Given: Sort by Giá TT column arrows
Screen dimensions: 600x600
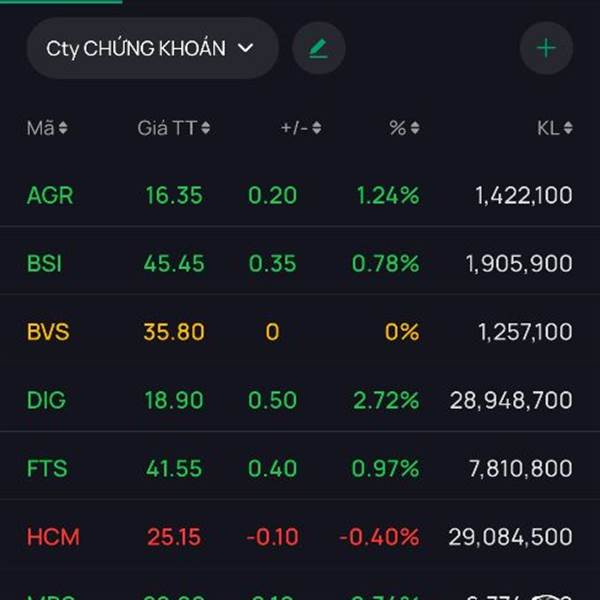Looking at the screenshot, I should tap(205, 128).
